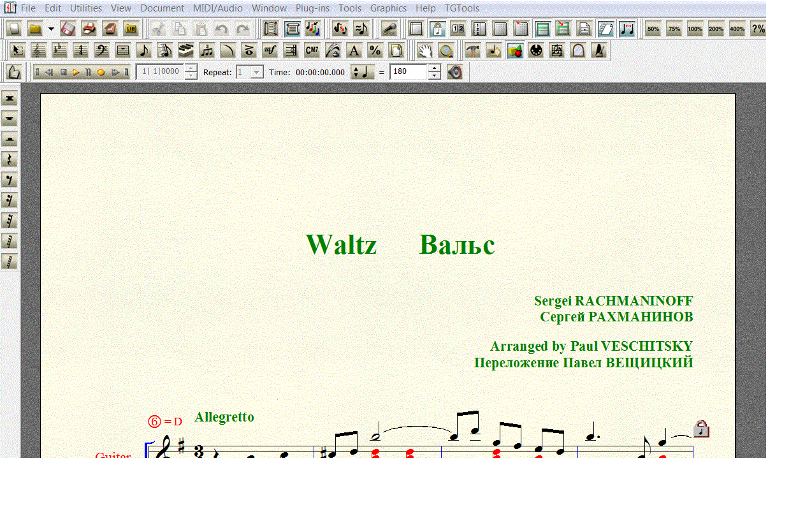Viewport: 812px width, 521px height.
Task: Adjust the tempo 180 spinner arrows
Action: point(434,72)
